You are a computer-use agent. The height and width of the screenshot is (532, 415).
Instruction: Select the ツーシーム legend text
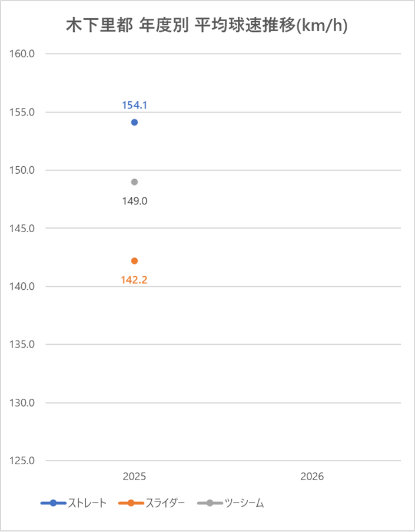point(244,503)
